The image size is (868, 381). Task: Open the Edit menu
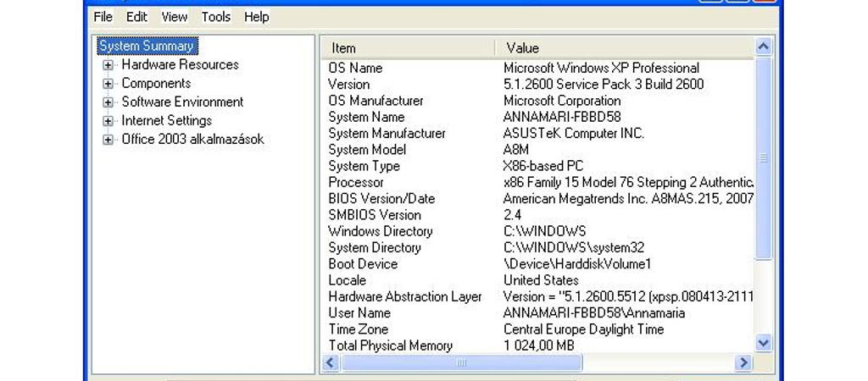[x=136, y=17]
